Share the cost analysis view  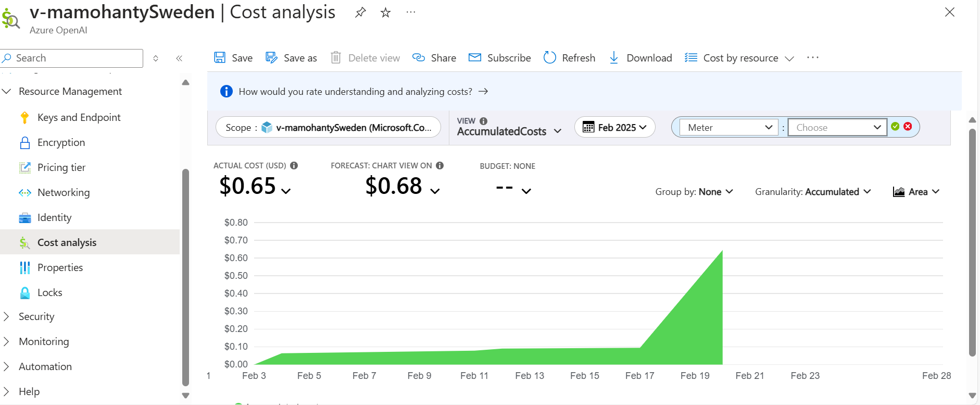click(x=434, y=58)
